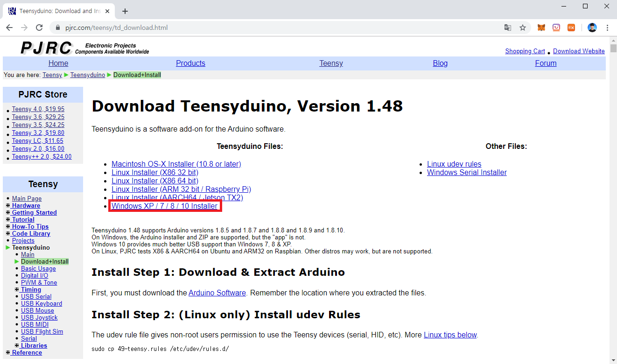Open USB Keyboard sidebar link
This screenshot has height=364, width=617.
(x=42, y=303)
